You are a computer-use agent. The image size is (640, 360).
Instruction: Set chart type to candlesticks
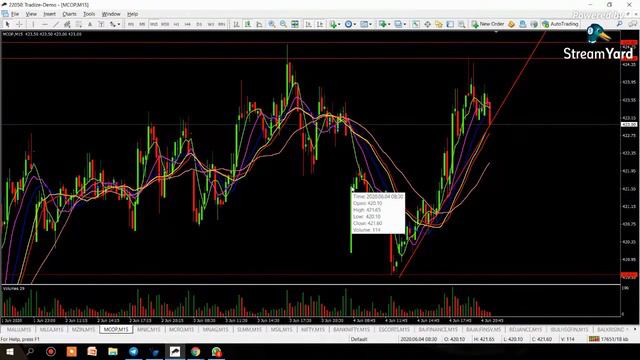[248, 24]
